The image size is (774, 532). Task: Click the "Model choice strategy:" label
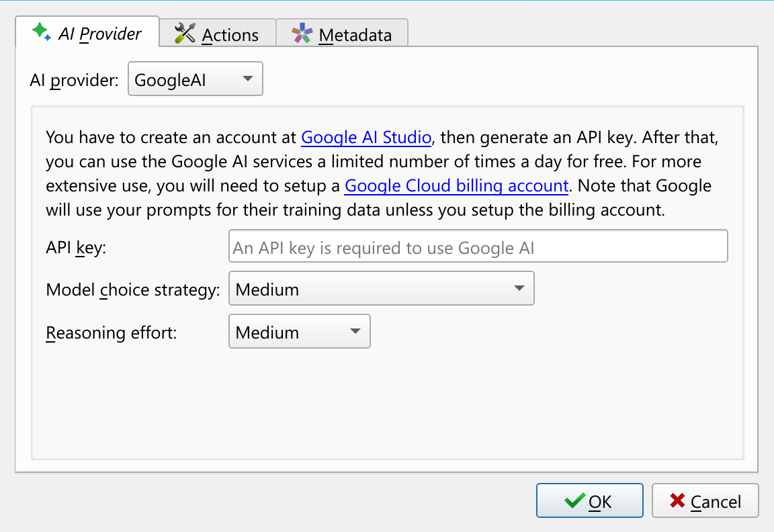[x=133, y=290]
